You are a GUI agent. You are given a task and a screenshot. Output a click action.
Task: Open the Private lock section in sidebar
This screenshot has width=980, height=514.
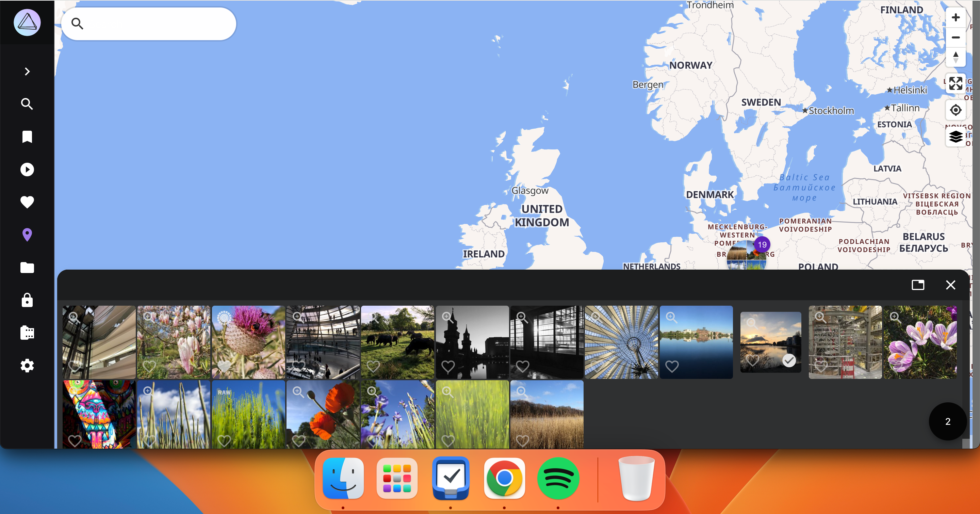click(27, 300)
